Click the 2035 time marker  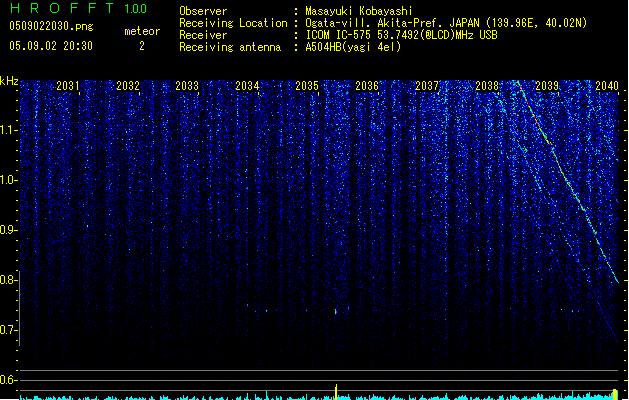307,86
